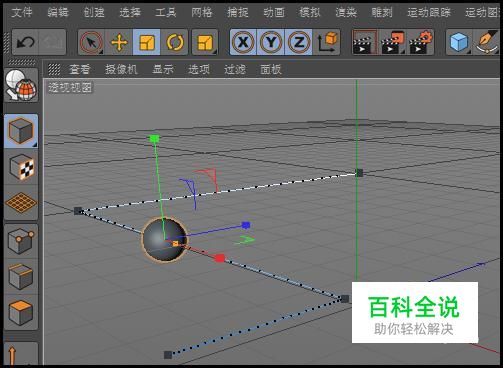The image size is (503, 368).
Task: Activate the Move tool
Action: [119, 42]
